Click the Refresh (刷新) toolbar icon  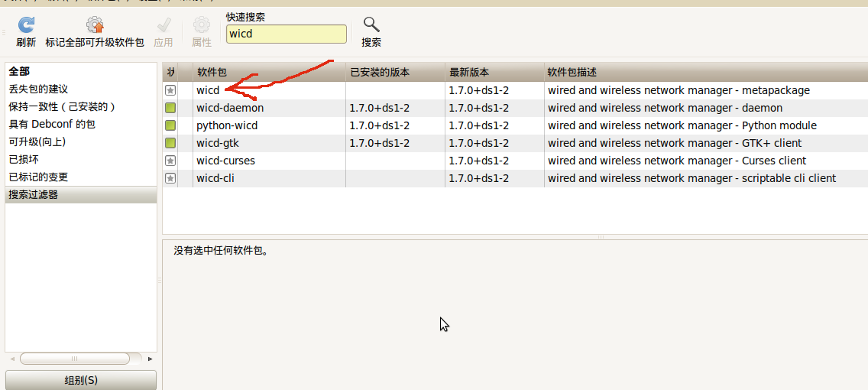[26, 25]
